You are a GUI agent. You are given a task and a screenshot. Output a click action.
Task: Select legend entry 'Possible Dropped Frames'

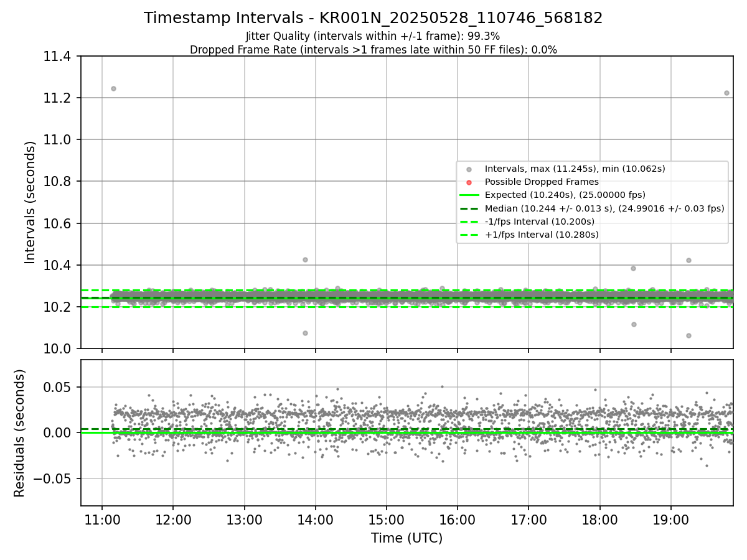click(542, 182)
